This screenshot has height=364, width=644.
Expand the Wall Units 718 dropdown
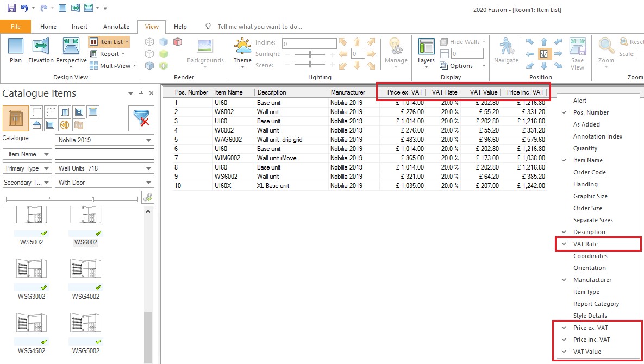(x=105, y=168)
